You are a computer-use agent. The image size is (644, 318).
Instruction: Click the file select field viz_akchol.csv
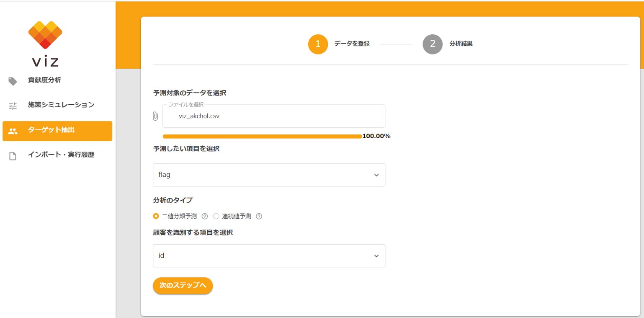[274, 116]
